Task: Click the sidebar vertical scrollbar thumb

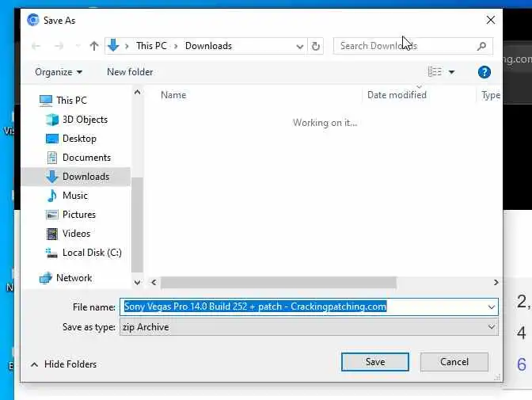Action: 137,225
